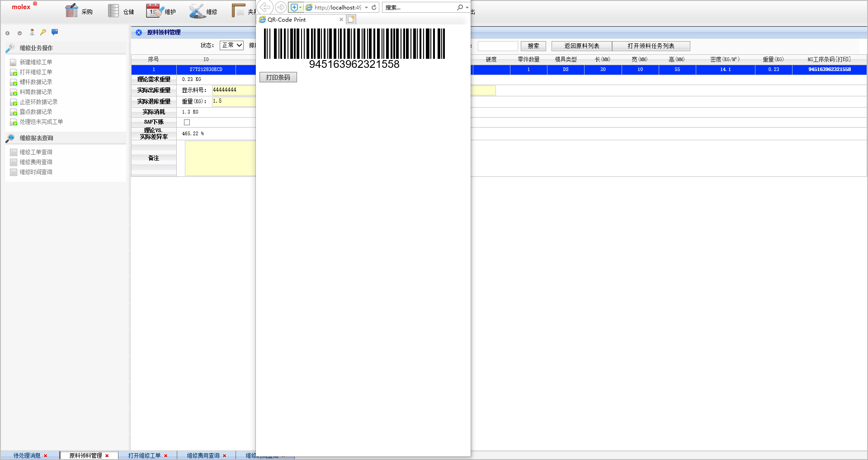Image resolution: width=868 pixels, height=460 pixels.
Task: Click the 显示料号 input field
Action: pos(234,90)
